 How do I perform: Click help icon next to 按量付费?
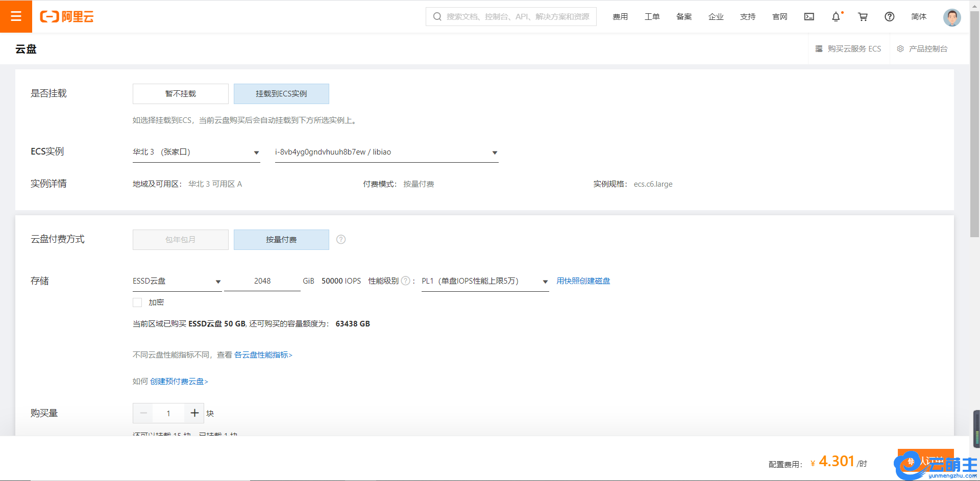click(x=341, y=240)
